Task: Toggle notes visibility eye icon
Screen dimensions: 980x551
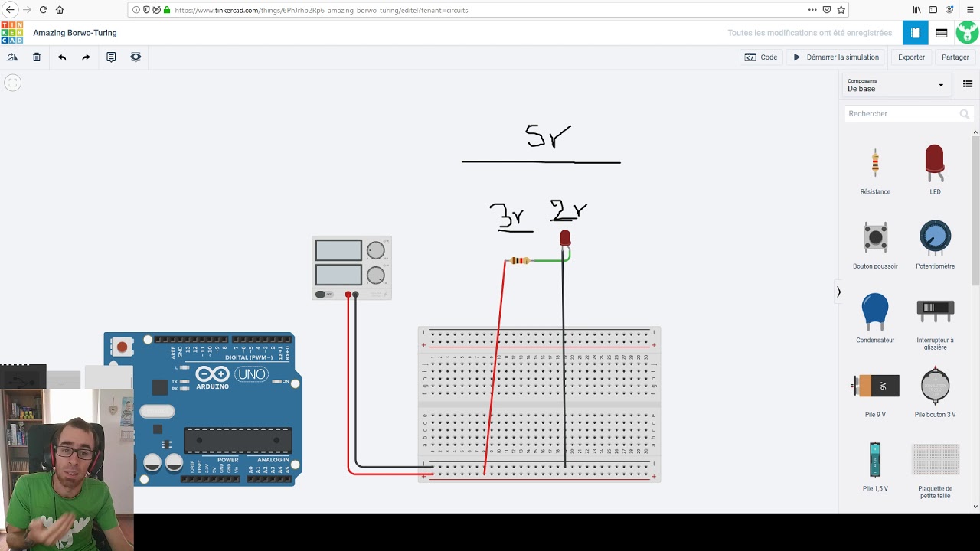Action: [136, 57]
